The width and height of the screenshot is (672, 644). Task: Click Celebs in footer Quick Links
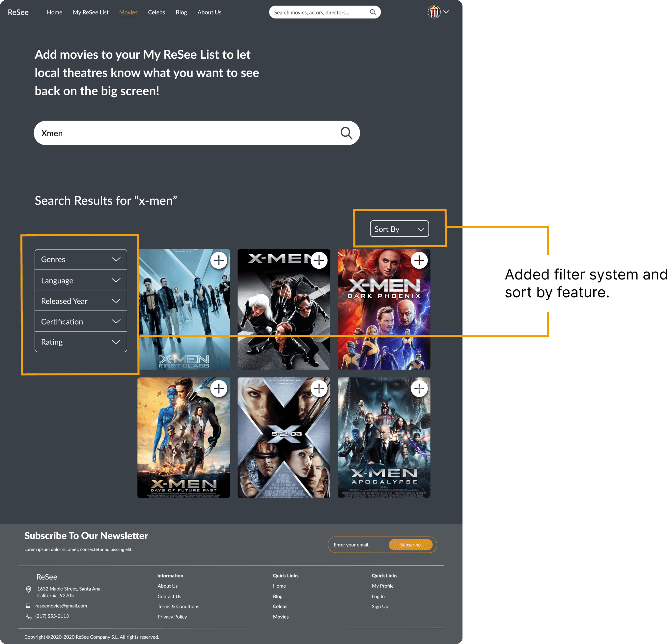[x=280, y=607]
